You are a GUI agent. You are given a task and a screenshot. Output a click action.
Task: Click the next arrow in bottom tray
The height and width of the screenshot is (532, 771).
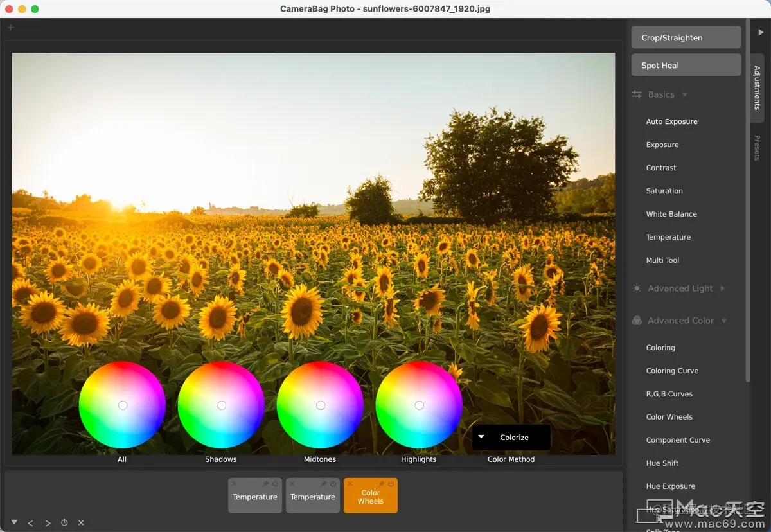point(48,523)
